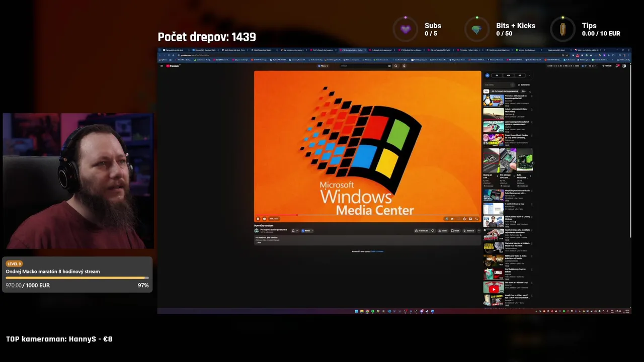Image resolution: width=644 pixels, height=362 pixels.
Task: Open the Mario IT'S COMING video thumbnail
Action: pyautogui.click(x=494, y=140)
